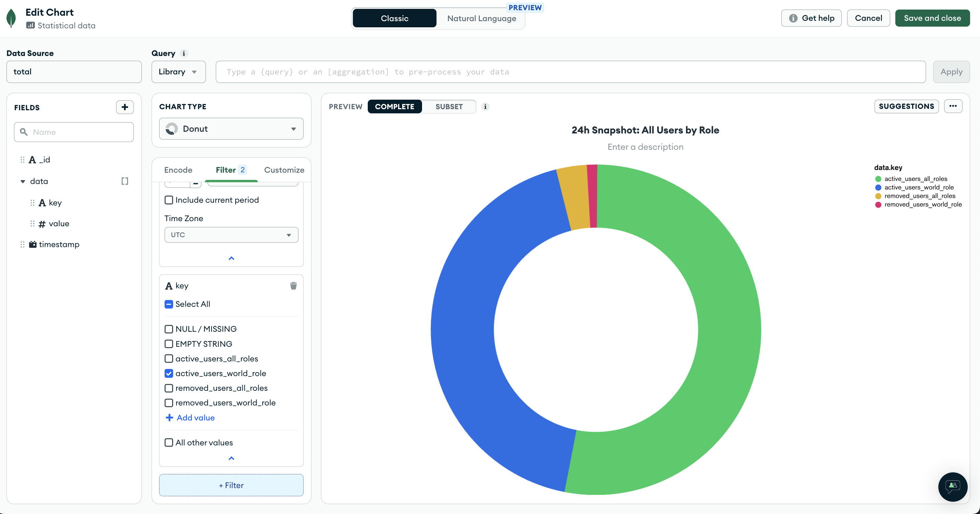Switch to Natural Language mode
Viewport: 980px width, 514px height.
[481, 18]
